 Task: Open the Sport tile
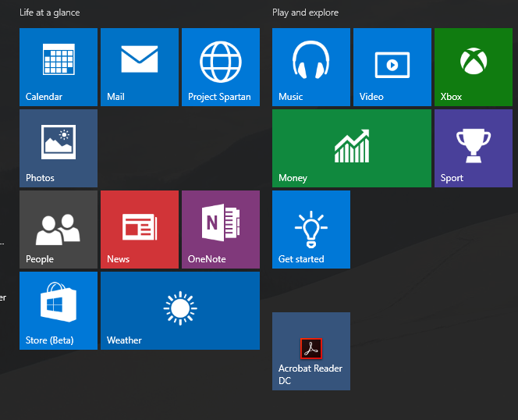(x=474, y=148)
